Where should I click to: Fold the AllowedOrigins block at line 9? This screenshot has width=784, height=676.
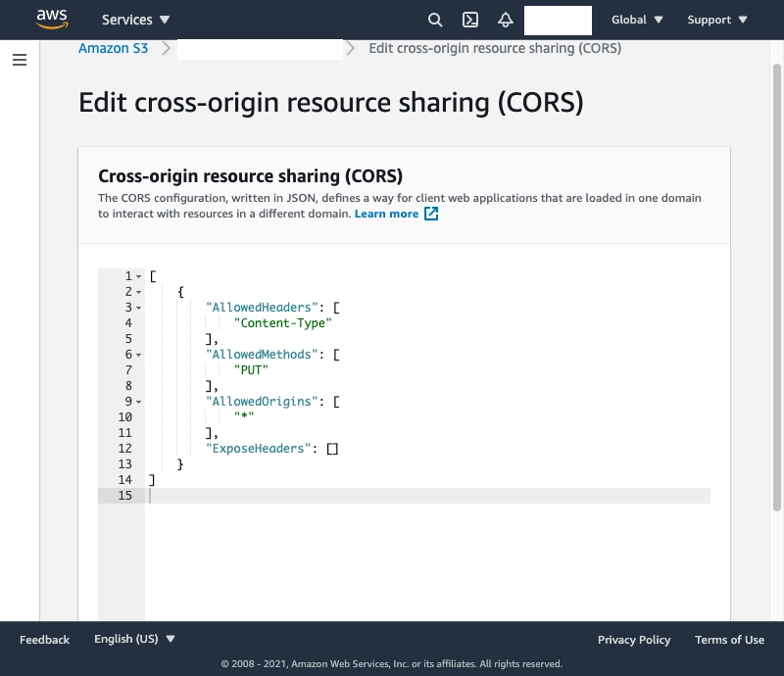(x=138, y=402)
